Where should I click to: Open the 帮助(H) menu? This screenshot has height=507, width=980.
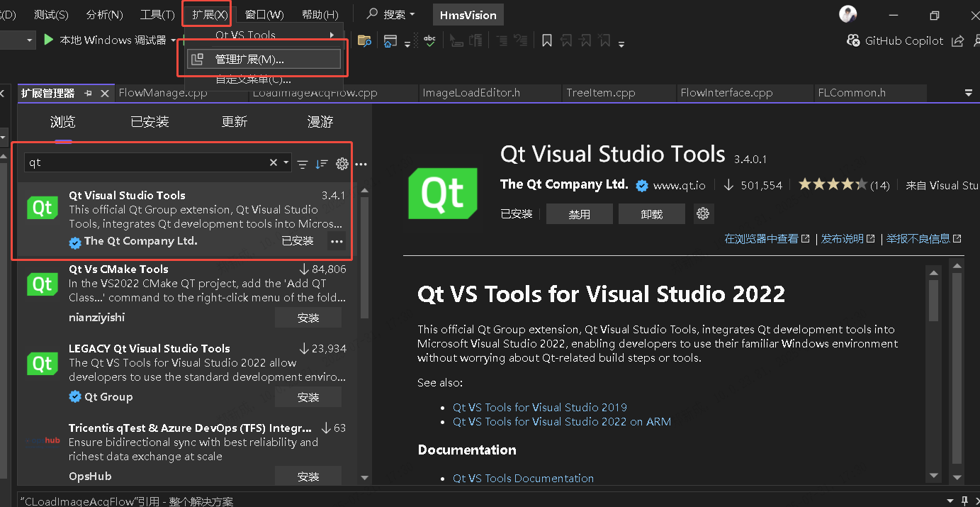(x=320, y=14)
